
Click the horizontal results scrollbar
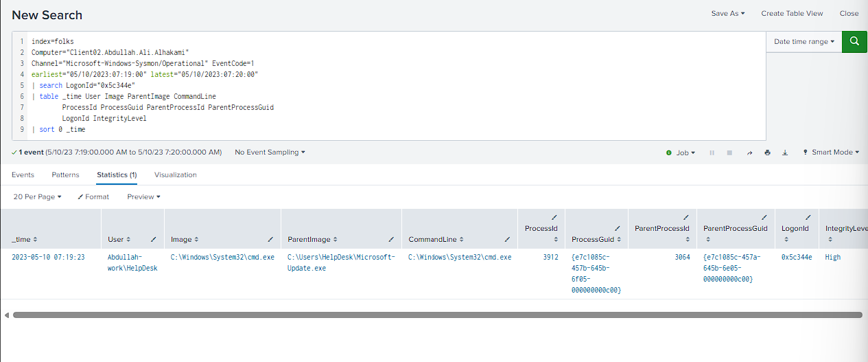pyautogui.click(x=437, y=315)
